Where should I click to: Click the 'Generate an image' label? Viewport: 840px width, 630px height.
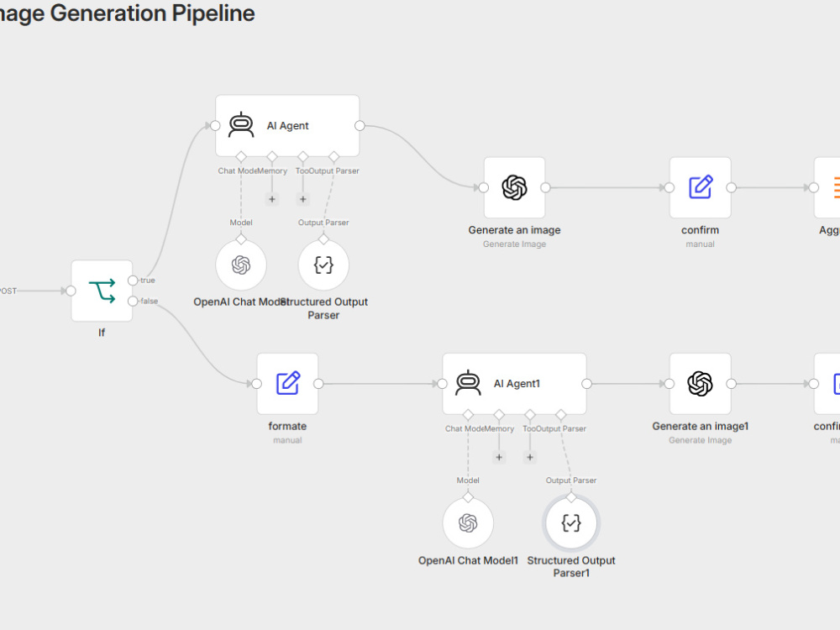click(514, 230)
